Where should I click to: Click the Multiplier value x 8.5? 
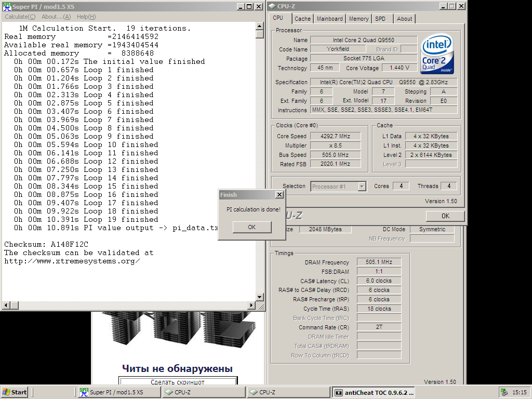(x=335, y=145)
